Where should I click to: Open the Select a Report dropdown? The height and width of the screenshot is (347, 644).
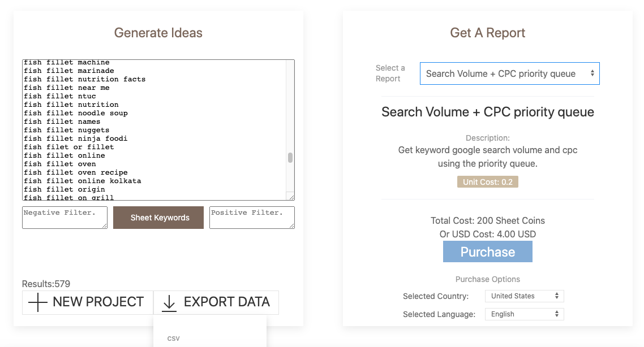pyautogui.click(x=509, y=73)
